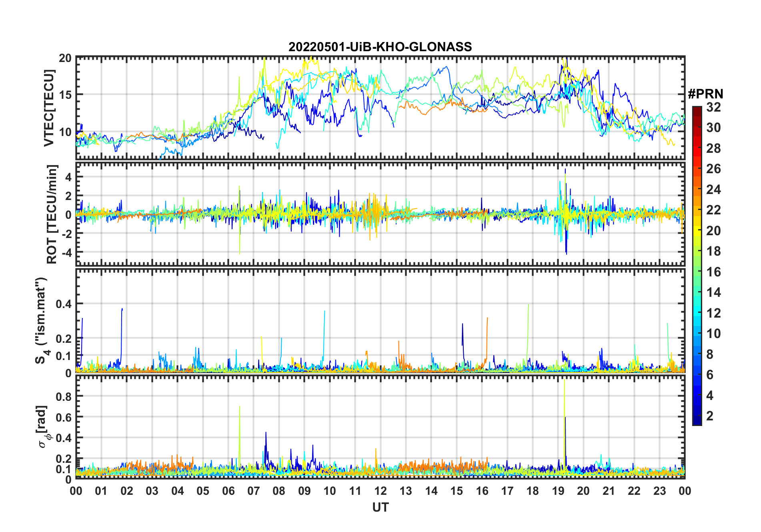The height and width of the screenshot is (532, 761).
Task: Click the UT axis hour label 11
Action: pyautogui.click(x=355, y=491)
